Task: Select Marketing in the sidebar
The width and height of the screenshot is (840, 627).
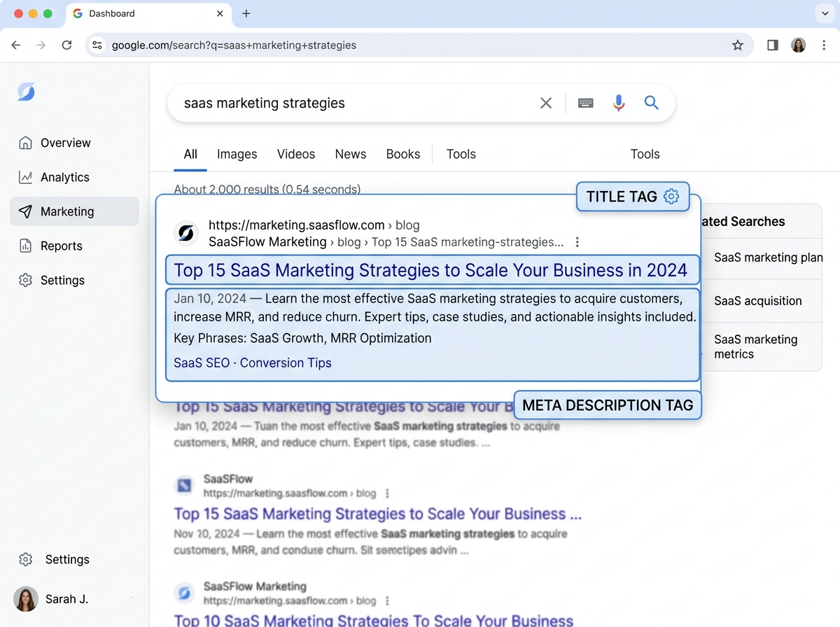Action: (74, 211)
